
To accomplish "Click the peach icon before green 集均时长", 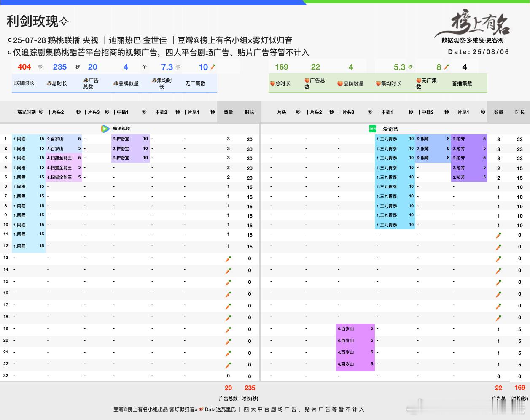I will click(378, 83).
